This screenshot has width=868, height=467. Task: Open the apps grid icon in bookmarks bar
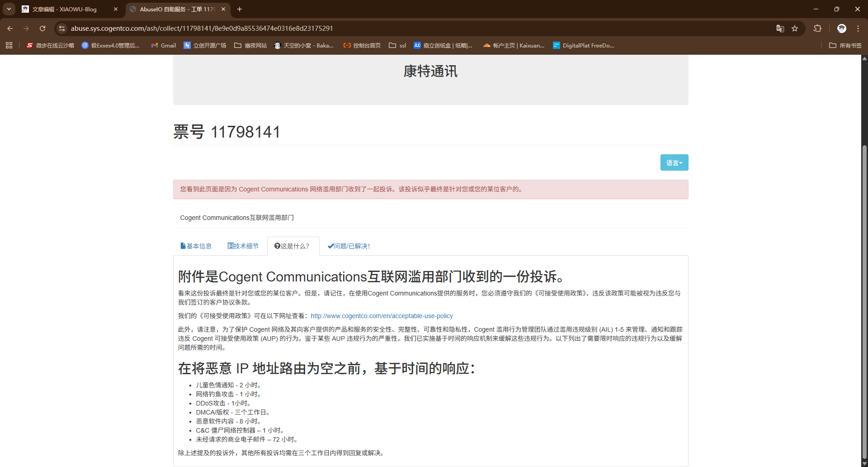(9, 45)
